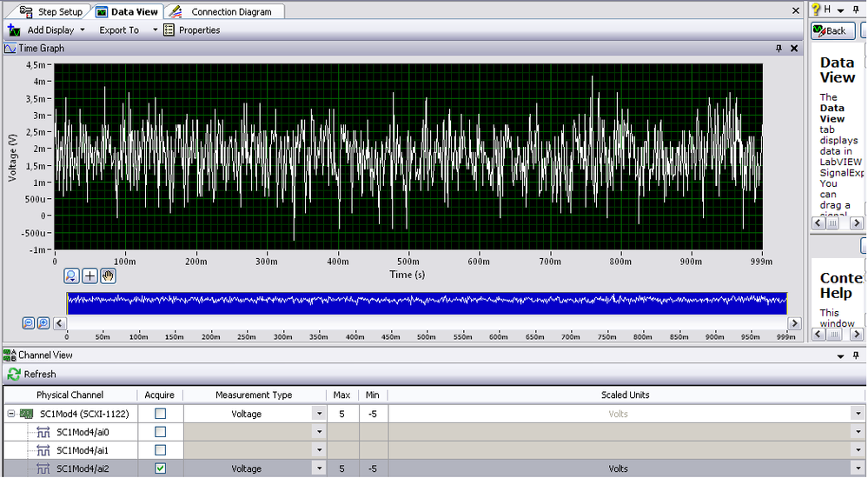Check the Acquire box for SC1Mod4/ai1
This screenshot has width=868, height=478.
(x=160, y=450)
